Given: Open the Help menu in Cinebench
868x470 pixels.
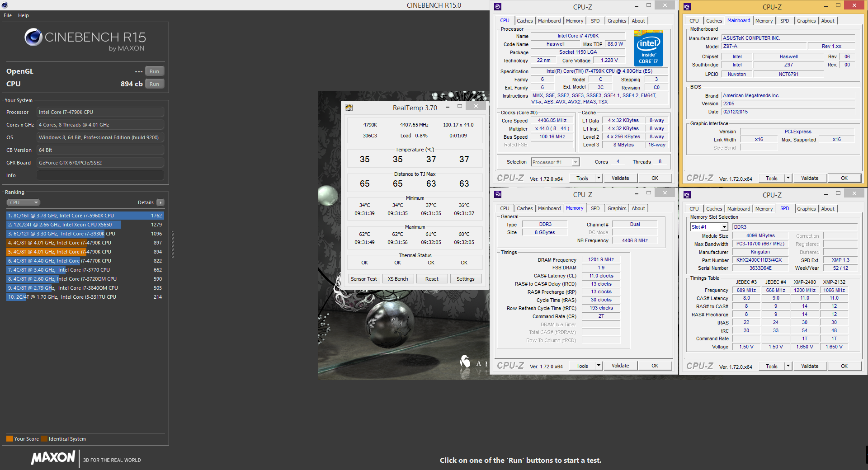Looking at the screenshot, I should pos(24,15).
